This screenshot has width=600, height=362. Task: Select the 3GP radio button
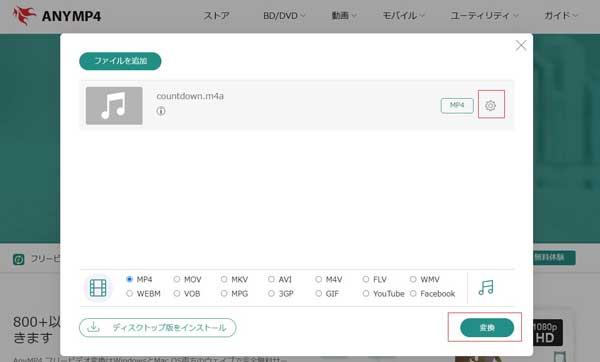click(x=271, y=294)
